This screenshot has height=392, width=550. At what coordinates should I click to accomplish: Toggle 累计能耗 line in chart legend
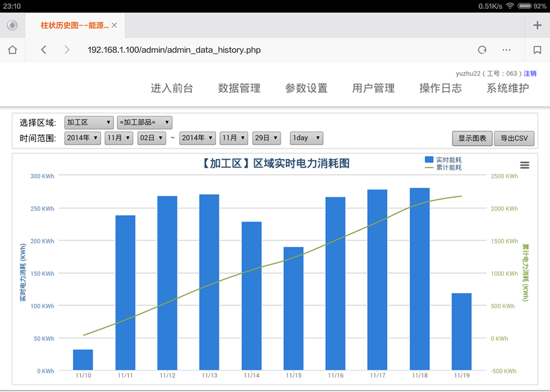tap(443, 168)
